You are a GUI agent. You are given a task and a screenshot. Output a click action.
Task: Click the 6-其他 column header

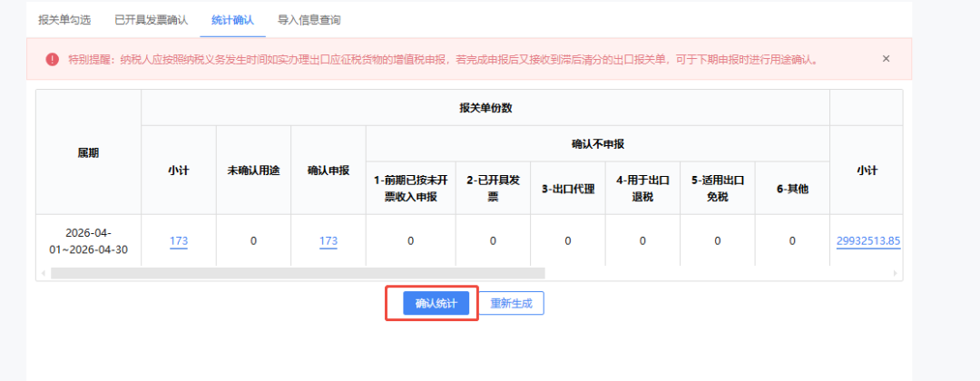(792, 189)
